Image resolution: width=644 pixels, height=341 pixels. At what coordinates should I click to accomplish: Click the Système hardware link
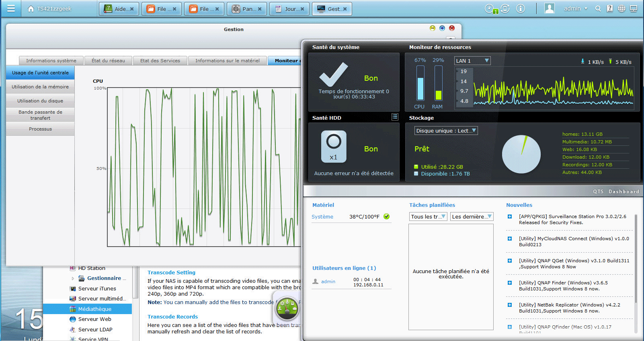pos(322,216)
